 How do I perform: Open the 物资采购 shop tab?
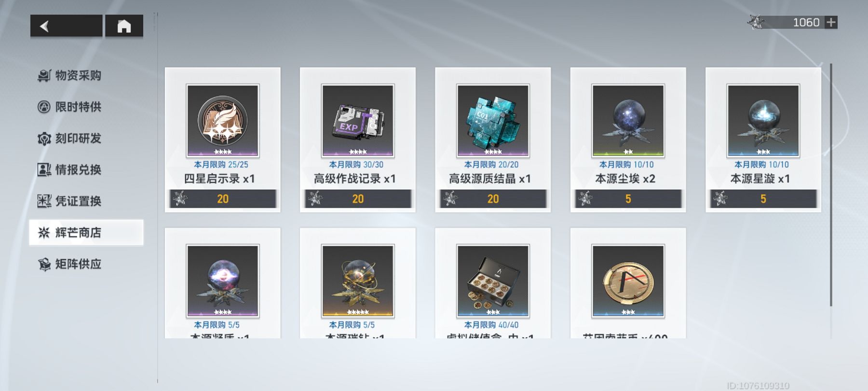70,75
